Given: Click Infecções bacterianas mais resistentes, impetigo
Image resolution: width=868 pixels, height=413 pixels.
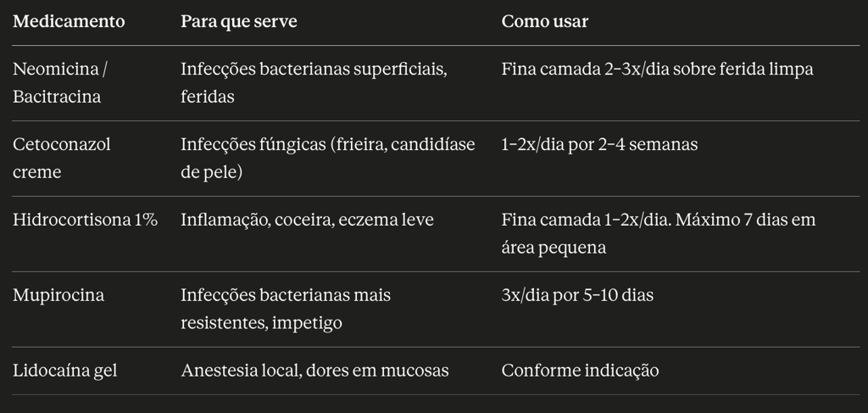Looking at the screenshot, I should click(286, 309).
